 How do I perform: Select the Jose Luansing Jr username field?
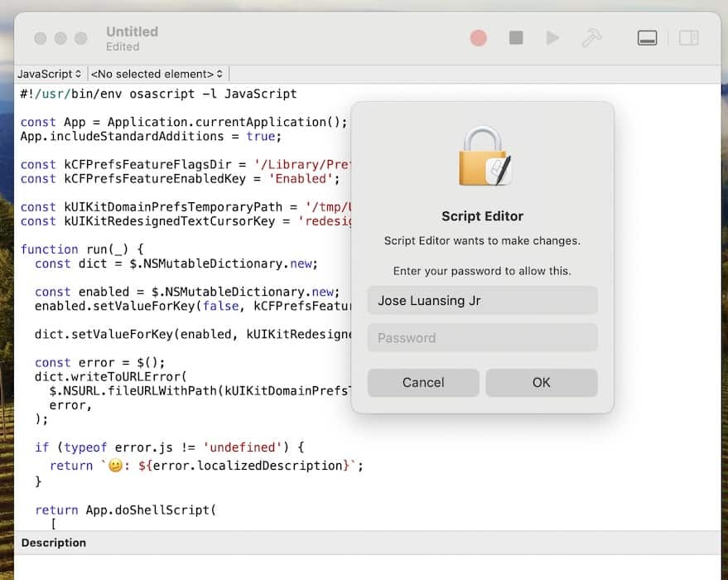coord(482,301)
